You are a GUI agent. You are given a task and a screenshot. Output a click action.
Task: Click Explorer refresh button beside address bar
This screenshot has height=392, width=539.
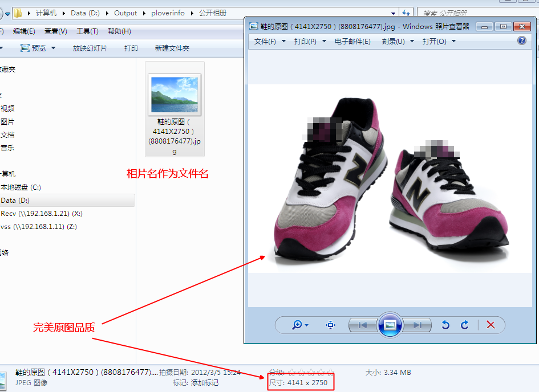coord(406,13)
